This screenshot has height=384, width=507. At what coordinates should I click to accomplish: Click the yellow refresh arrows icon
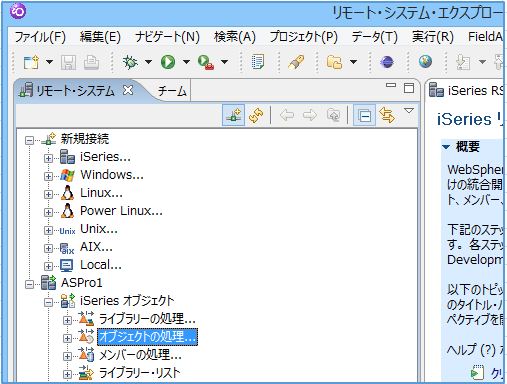[256, 116]
